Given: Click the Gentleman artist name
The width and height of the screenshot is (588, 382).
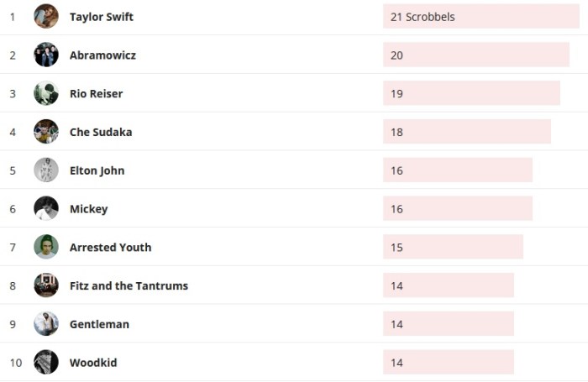Looking at the screenshot, I should [99, 324].
